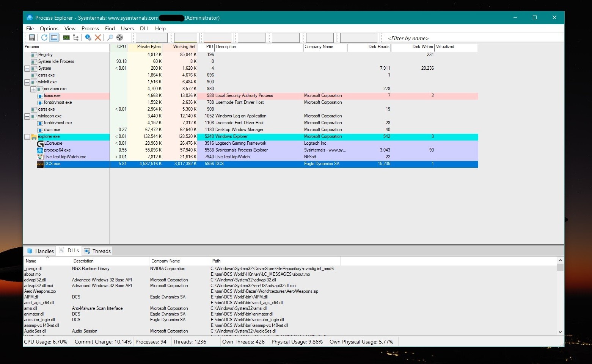Open the Help menu
This screenshot has height=364, width=592.
160,28
